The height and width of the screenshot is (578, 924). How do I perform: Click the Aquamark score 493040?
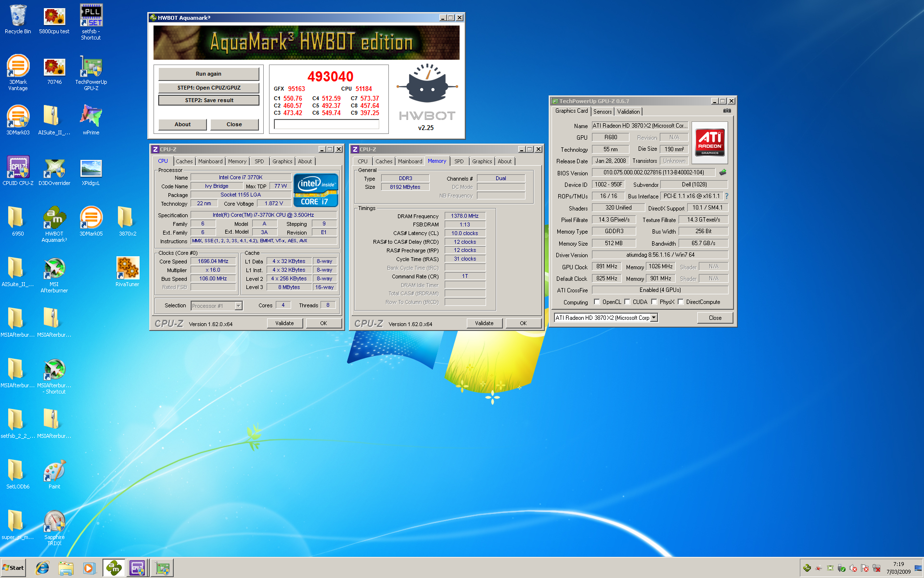point(330,77)
